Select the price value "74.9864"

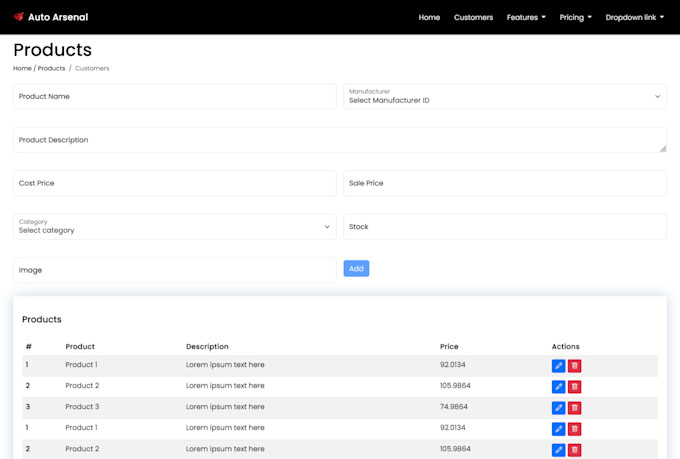pos(454,407)
